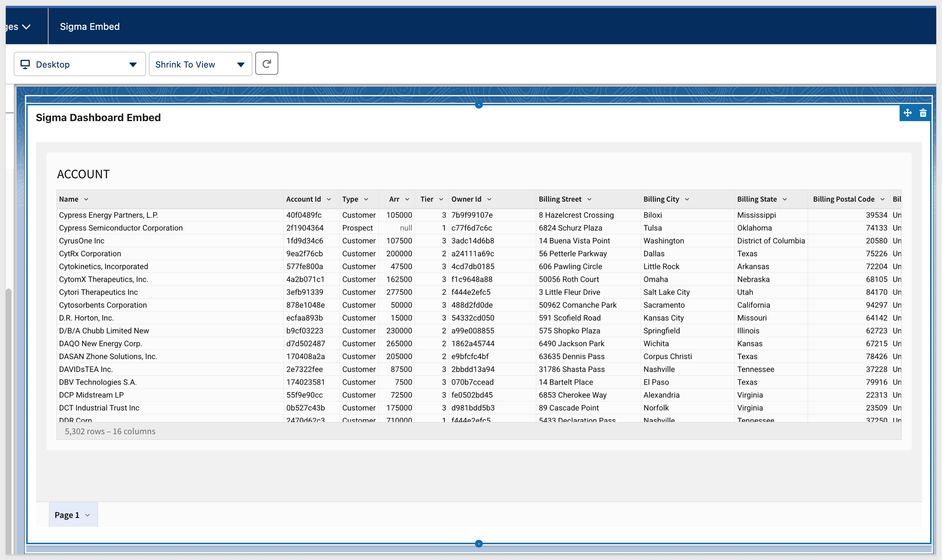Open the Billing Postal Code column menu

pyautogui.click(x=882, y=199)
